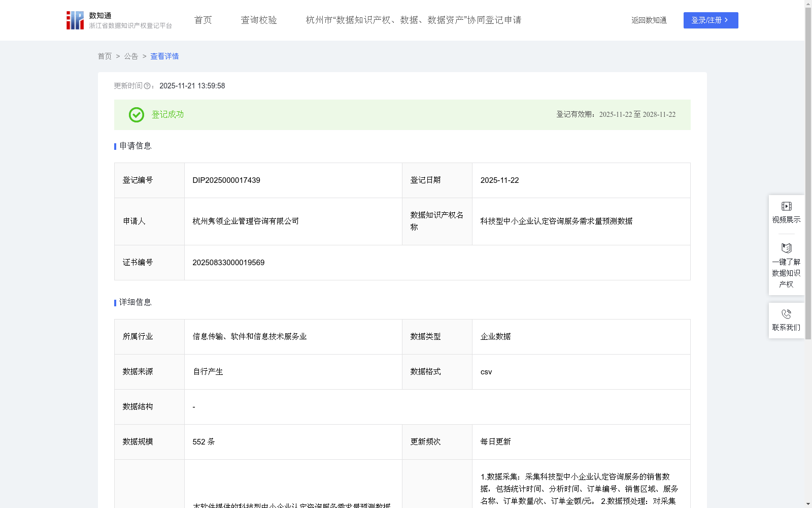The image size is (812, 508).
Task: Select data type value 企业数据
Action: pyautogui.click(x=495, y=336)
